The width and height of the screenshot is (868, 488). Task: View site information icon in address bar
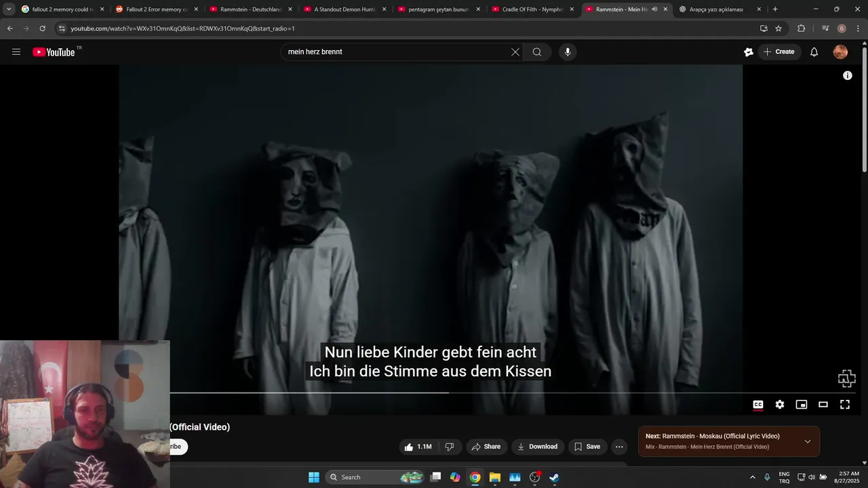click(62, 28)
